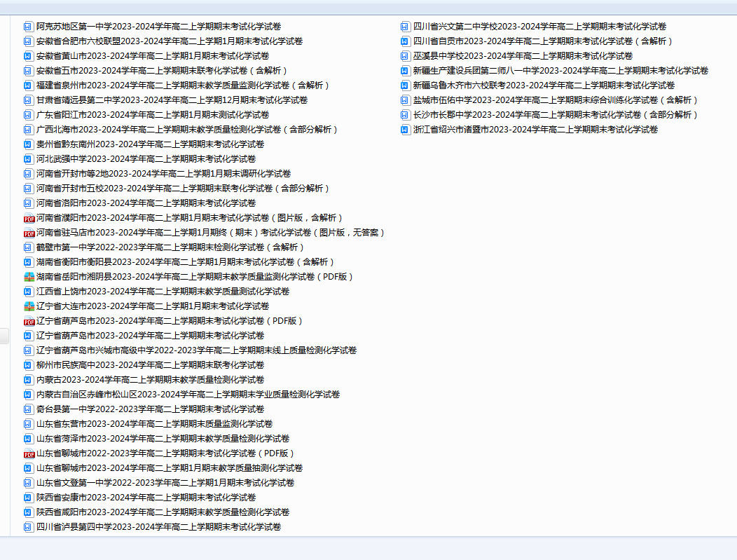Click the Word icon beside 江西省上饶市 file
This screenshot has width=737, height=560.
(x=28, y=292)
